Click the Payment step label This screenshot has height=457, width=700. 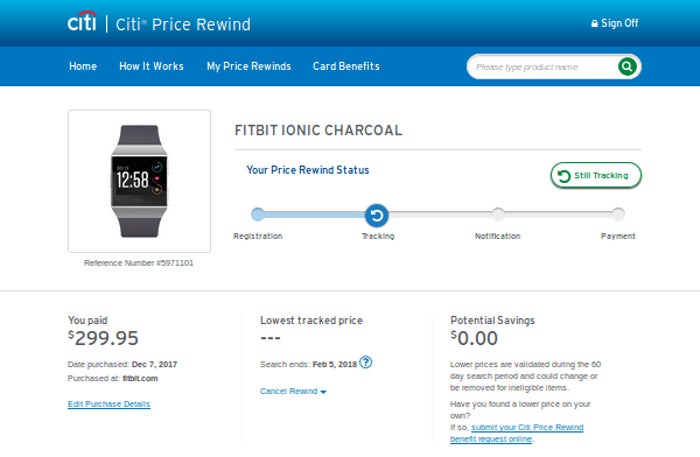[x=618, y=236]
